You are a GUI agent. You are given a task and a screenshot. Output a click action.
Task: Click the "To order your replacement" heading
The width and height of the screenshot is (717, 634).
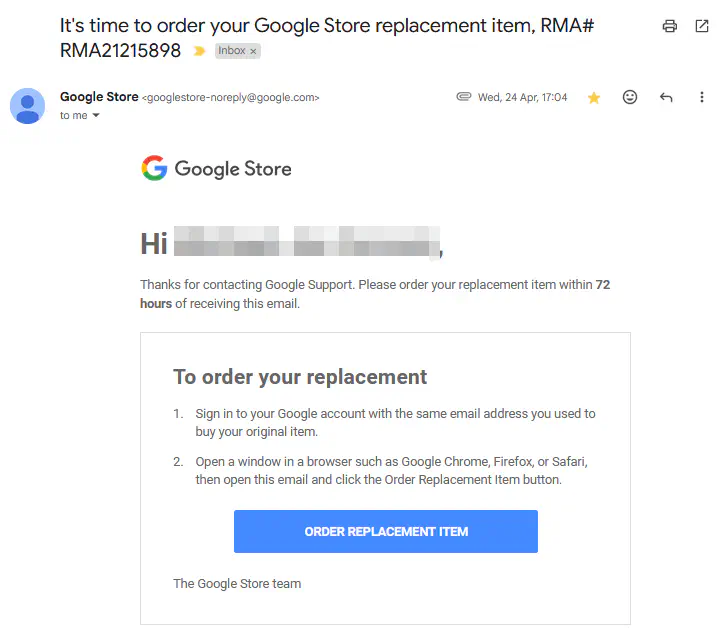pos(300,377)
